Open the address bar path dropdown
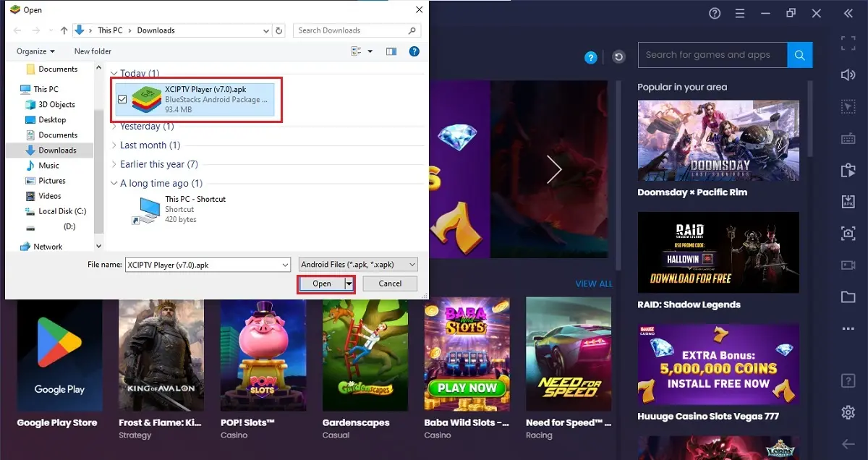The width and height of the screenshot is (868, 460). click(267, 30)
